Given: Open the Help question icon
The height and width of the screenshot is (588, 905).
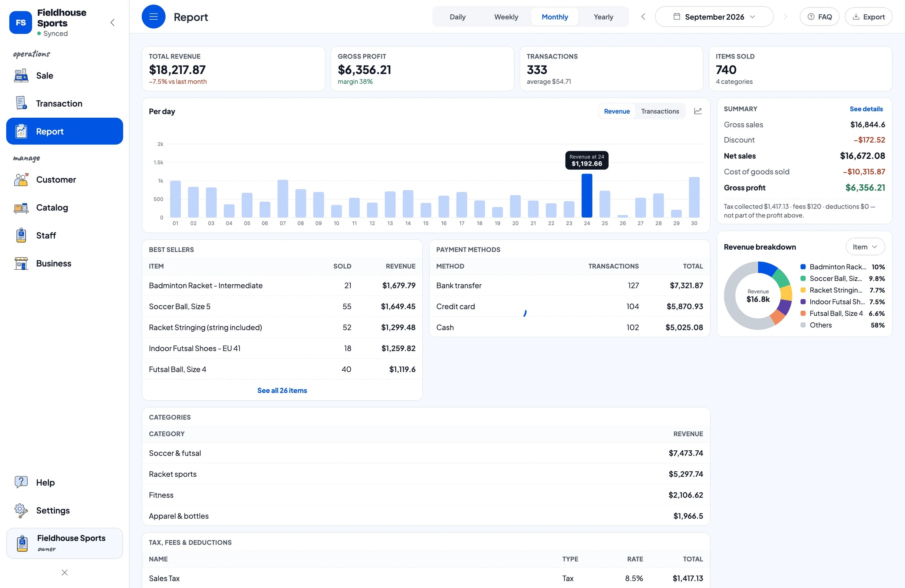Looking at the screenshot, I should [21, 482].
